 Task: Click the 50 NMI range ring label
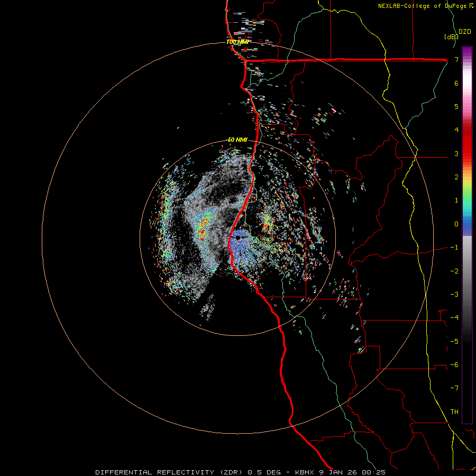(x=237, y=140)
